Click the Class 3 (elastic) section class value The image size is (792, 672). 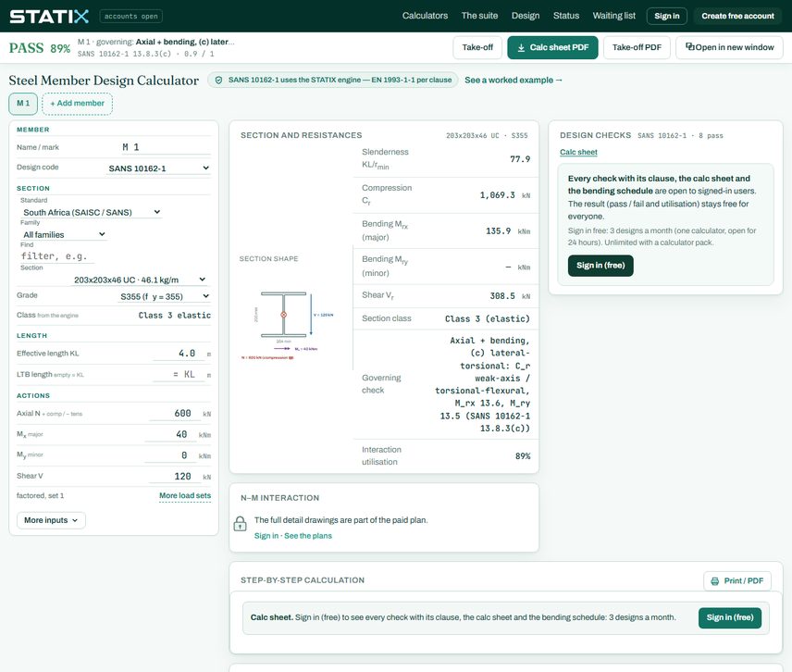[x=488, y=318]
